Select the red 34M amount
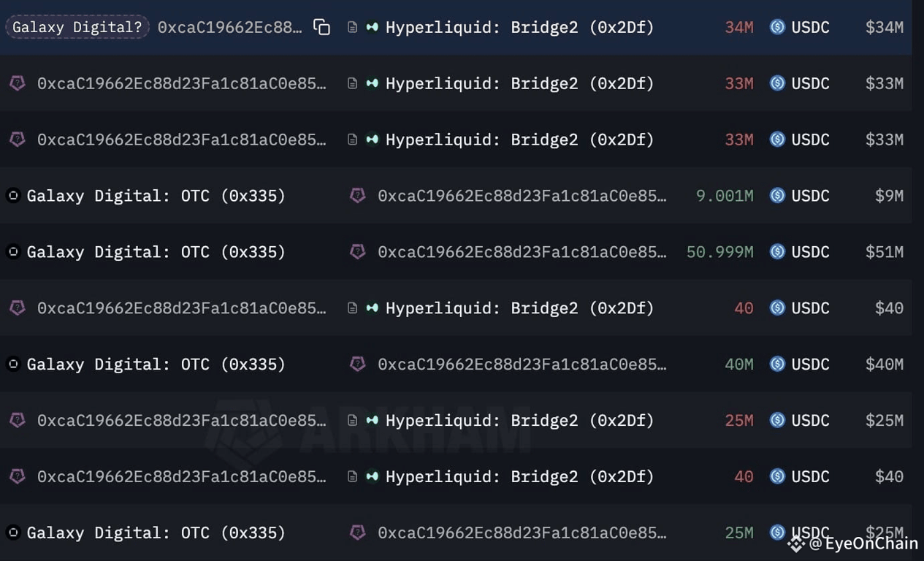 [739, 28]
